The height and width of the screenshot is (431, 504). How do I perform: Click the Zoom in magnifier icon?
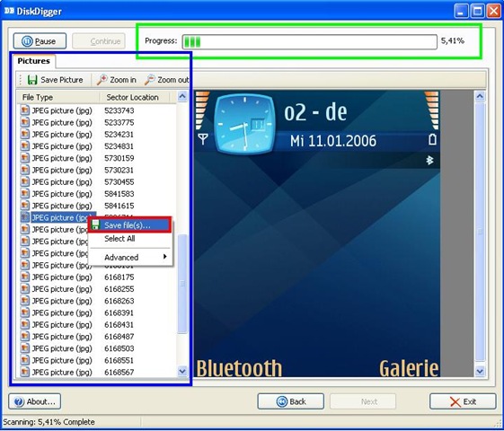[102, 80]
